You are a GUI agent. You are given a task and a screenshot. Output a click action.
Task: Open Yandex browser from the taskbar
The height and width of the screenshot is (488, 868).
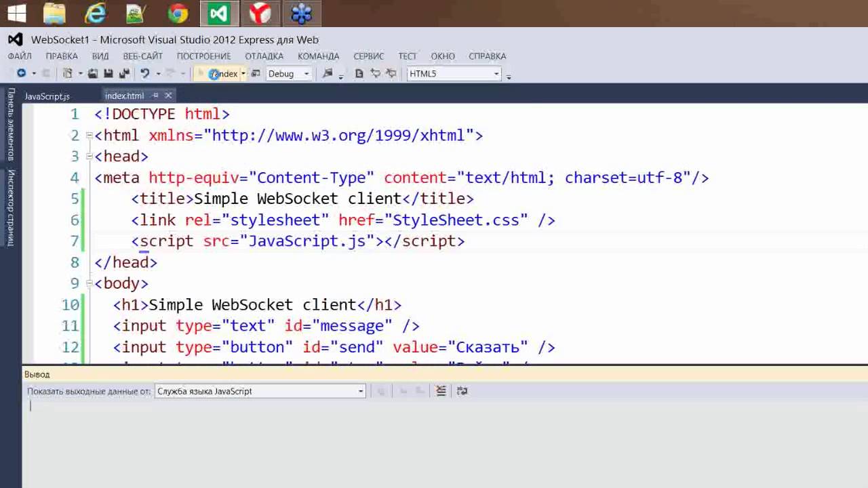tap(260, 13)
